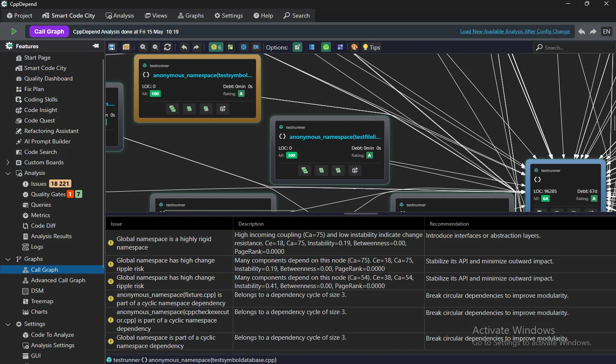
Task: Zoom in on the call graph
Action: tap(143, 47)
